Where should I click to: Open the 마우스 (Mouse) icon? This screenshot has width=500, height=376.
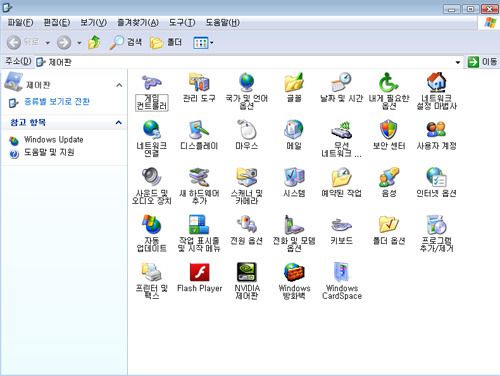247,129
